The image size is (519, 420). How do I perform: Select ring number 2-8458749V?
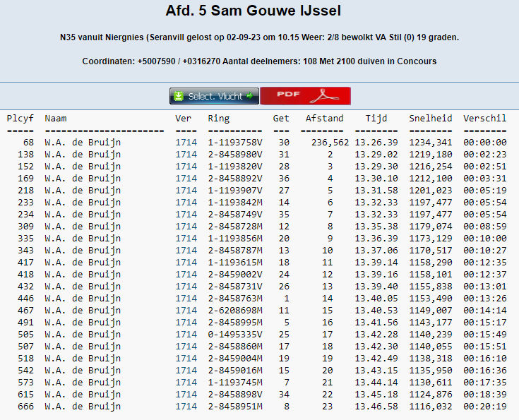coord(235,215)
